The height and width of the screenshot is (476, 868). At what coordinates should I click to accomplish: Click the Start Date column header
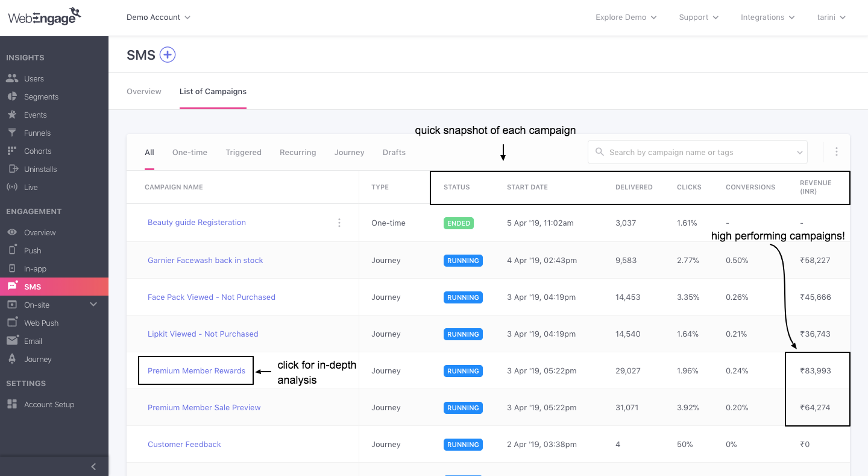(527, 187)
